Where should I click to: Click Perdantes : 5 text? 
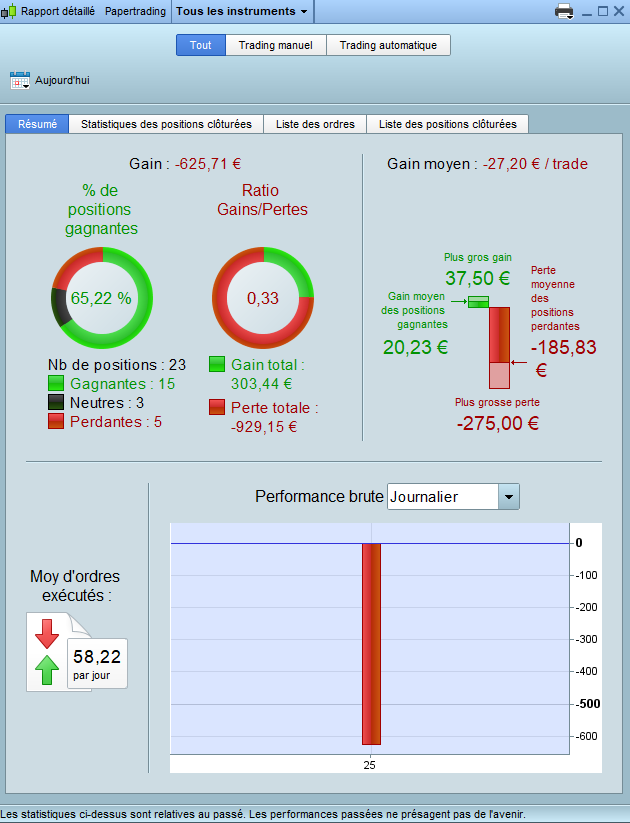pyautogui.click(x=116, y=421)
